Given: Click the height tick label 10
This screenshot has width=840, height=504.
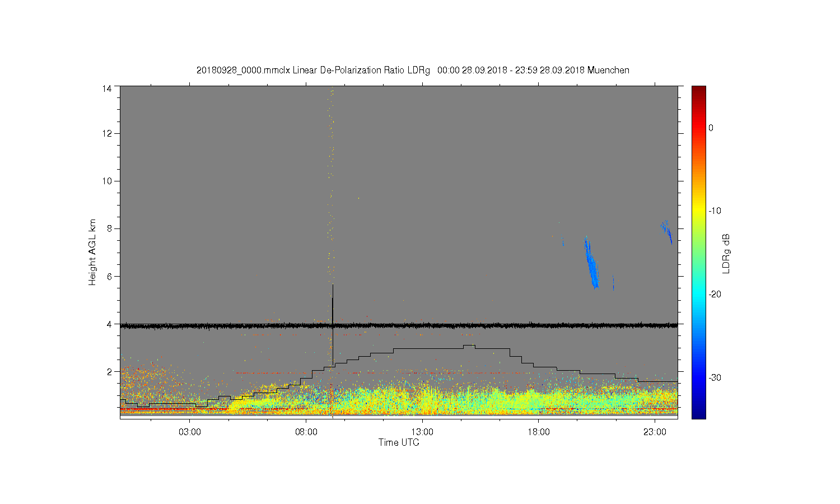Looking at the screenshot, I should click(x=106, y=181).
